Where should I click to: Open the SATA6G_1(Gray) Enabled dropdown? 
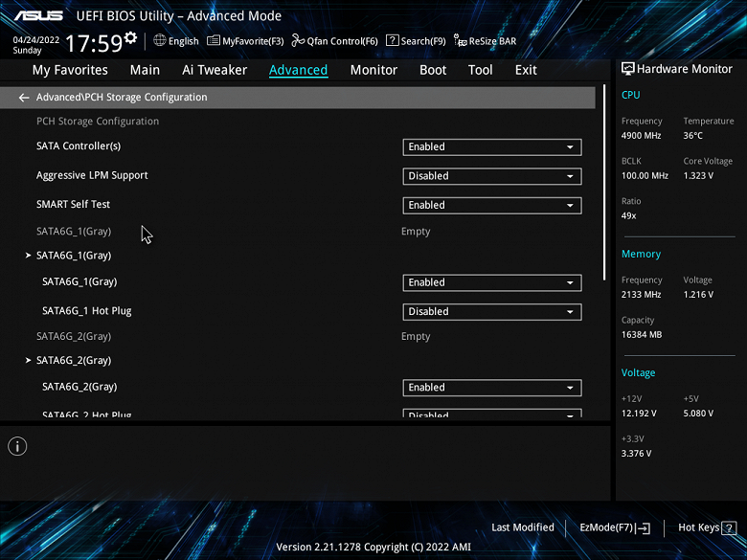[x=492, y=282]
